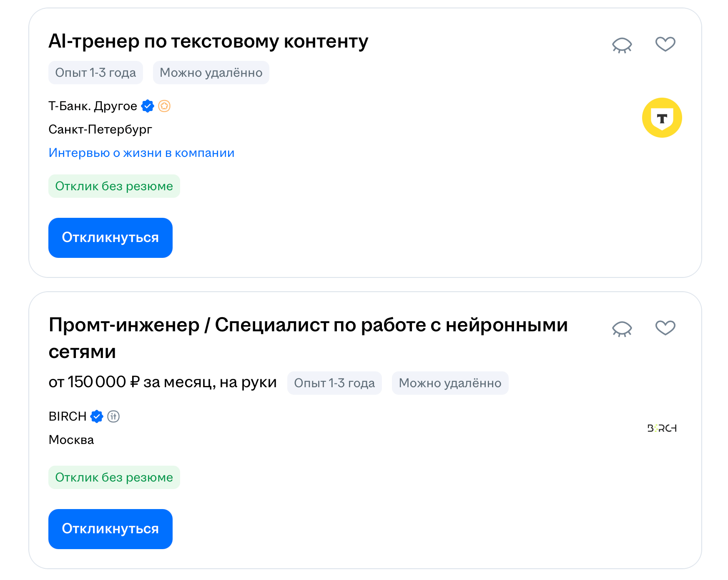Click Отклик без резюме tag in Т-Банк card
This screenshot has width=728, height=580.
click(x=114, y=186)
